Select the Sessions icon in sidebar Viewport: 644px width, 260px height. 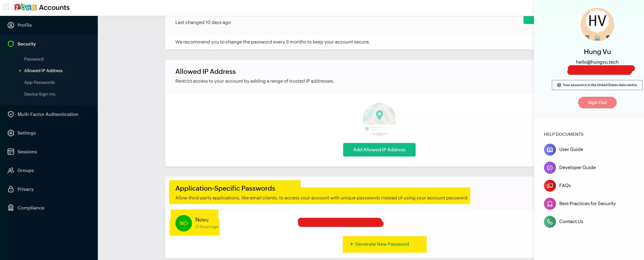coord(11,151)
